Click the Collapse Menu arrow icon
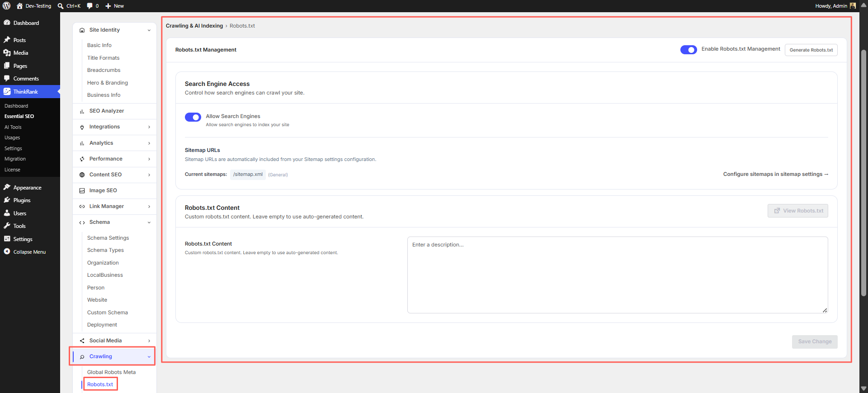Image resolution: width=868 pixels, height=393 pixels. (7, 251)
